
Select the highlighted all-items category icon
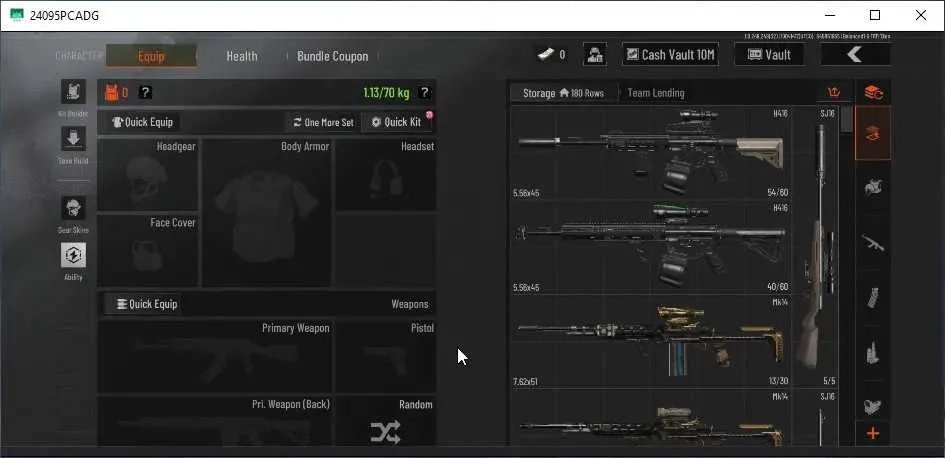pos(873,133)
